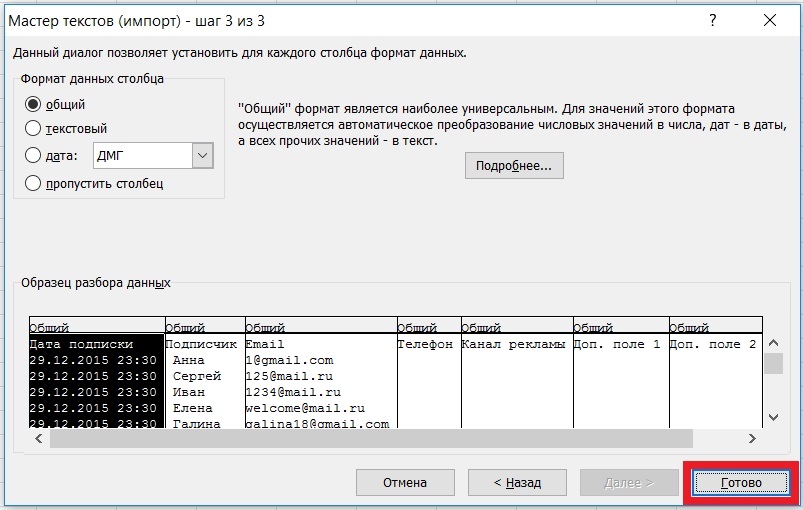Viewport: 803px width, 510px height.
Task: Open the ДМГ date format dropdown
Action: (203, 156)
